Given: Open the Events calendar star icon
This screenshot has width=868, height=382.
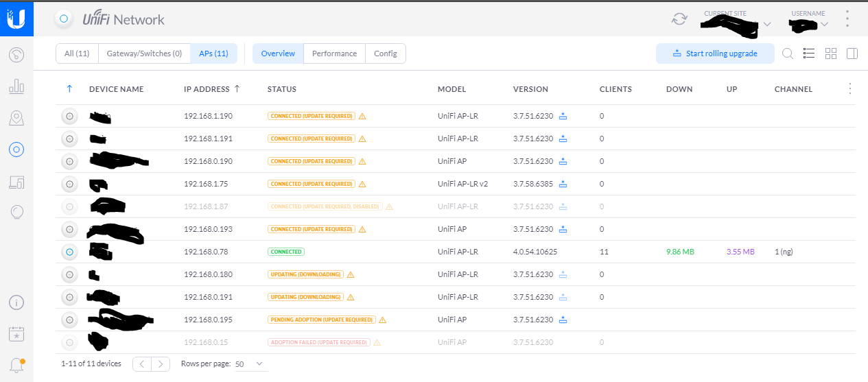Looking at the screenshot, I should 16,334.
